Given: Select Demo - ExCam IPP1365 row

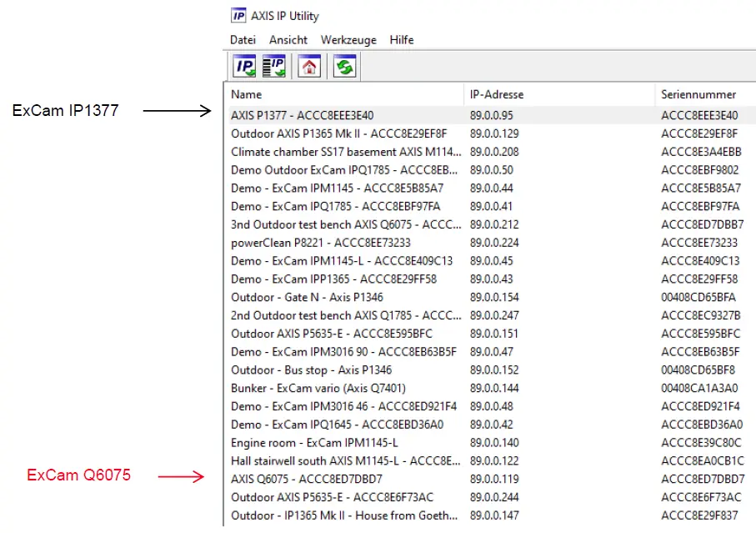Looking at the screenshot, I should click(491, 279).
